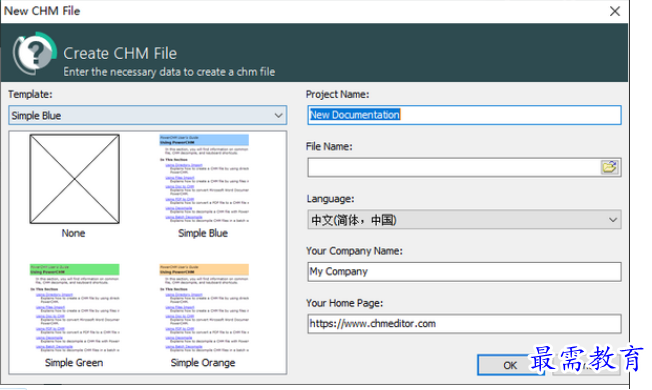
Task: Click the Project Name input field
Action: coord(464,115)
